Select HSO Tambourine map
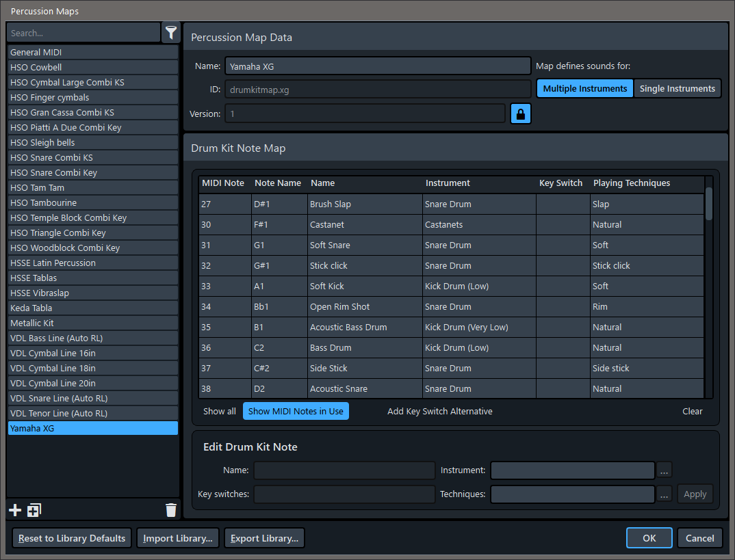Screen dimensions: 735x560 coord(93,203)
